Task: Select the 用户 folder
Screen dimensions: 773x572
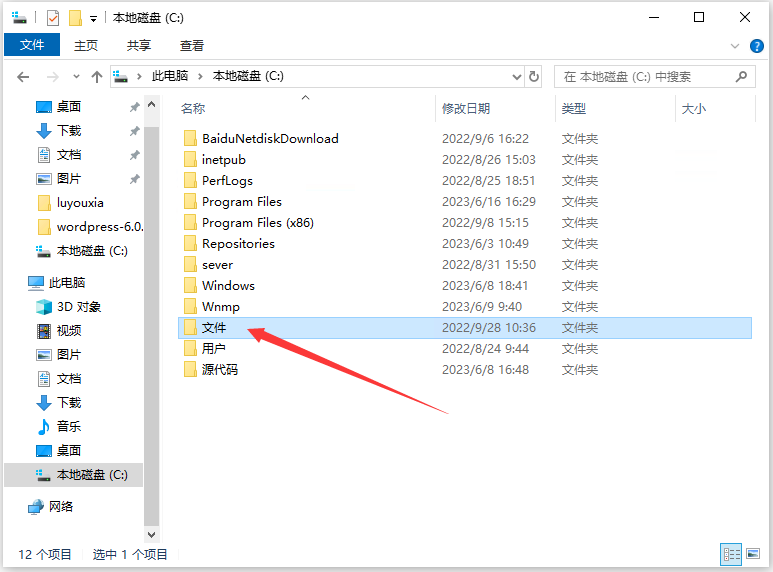Action: 213,349
